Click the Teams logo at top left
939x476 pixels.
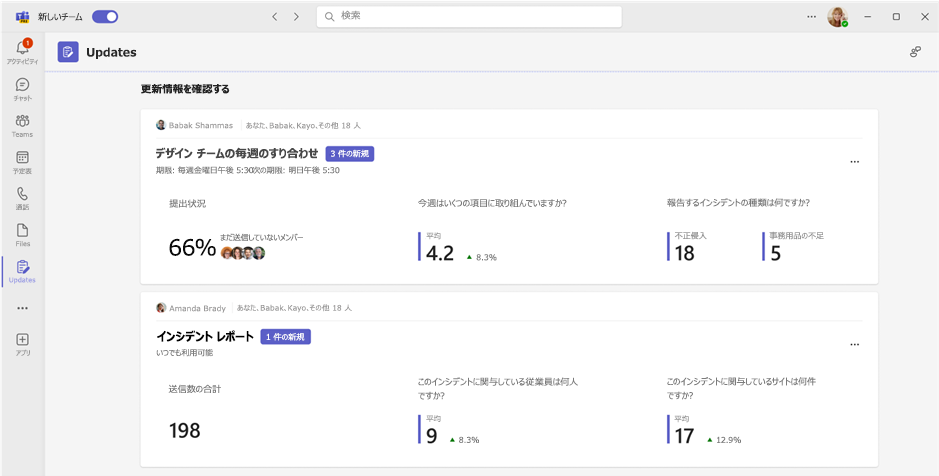point(23,17)
